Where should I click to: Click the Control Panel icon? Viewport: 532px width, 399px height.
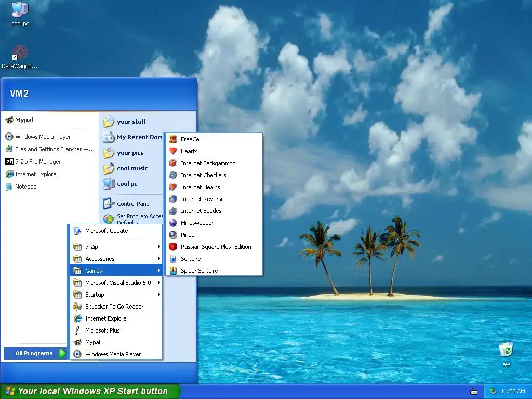click(109, 204)
